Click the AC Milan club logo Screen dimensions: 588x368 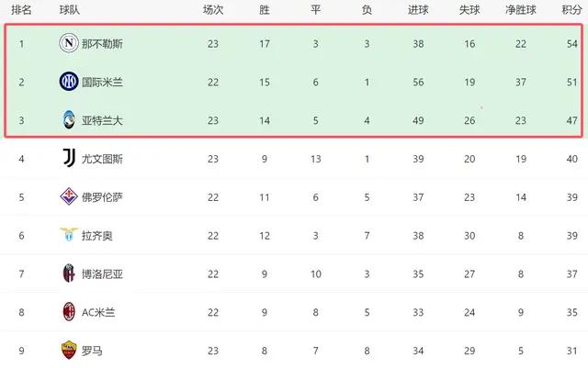click(69, 311)
